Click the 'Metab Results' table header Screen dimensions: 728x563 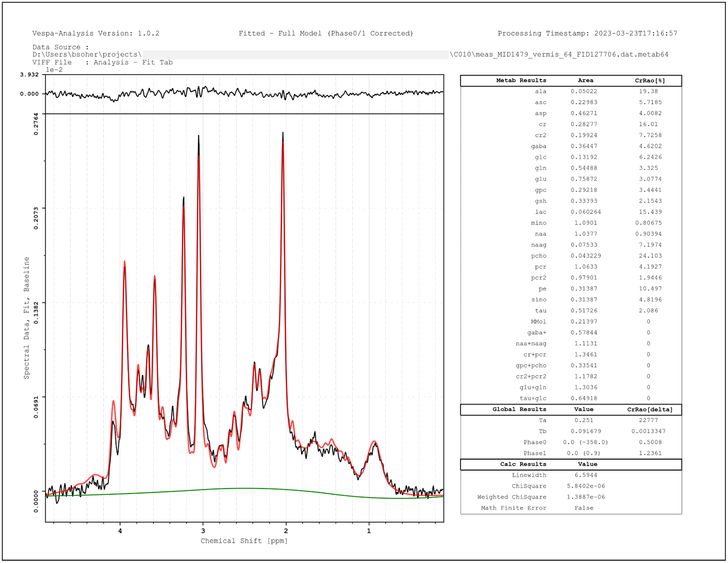tap(521, 80)
